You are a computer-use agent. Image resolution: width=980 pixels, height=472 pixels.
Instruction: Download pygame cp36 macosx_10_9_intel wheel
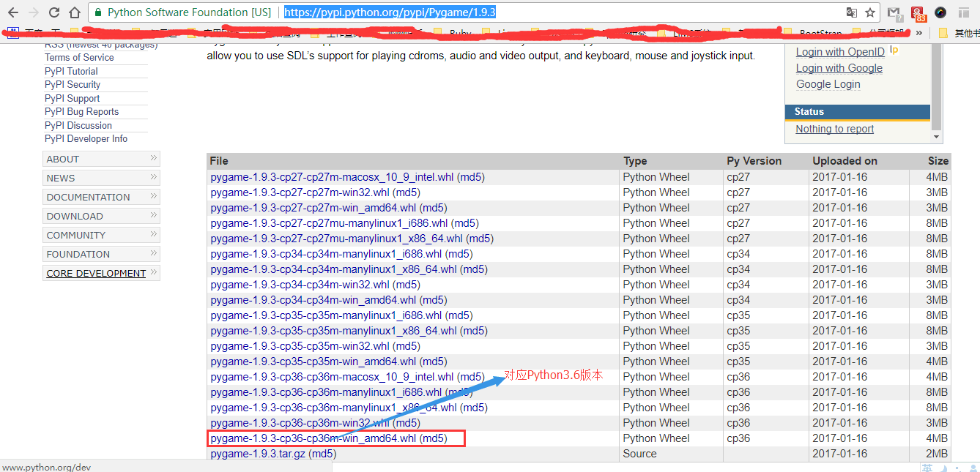(x=332, y=377)
